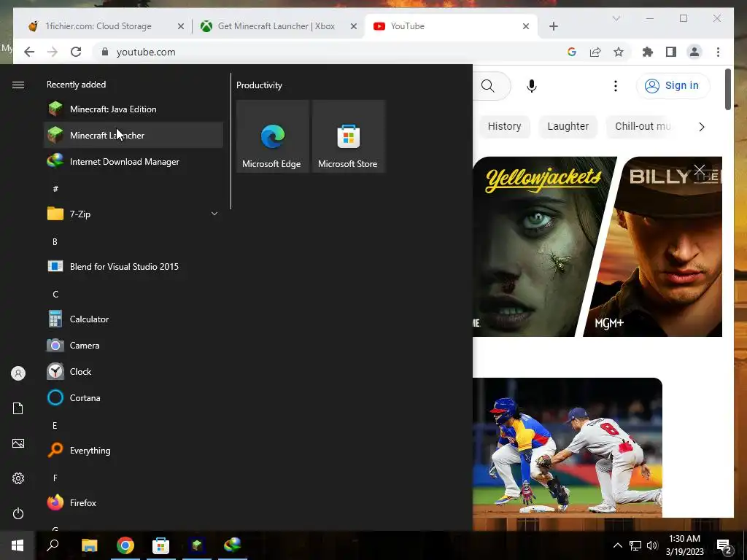Open the user account icon in Start sidebar

18,373
